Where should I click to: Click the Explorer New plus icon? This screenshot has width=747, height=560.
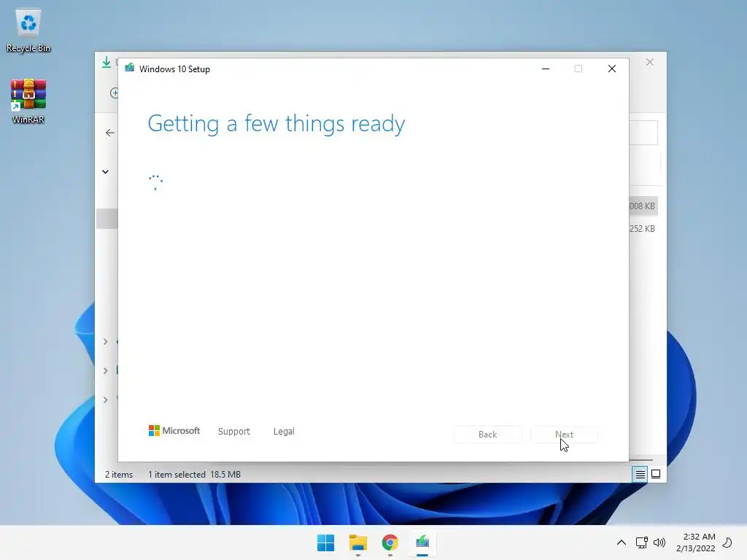[x=114, y=93]
